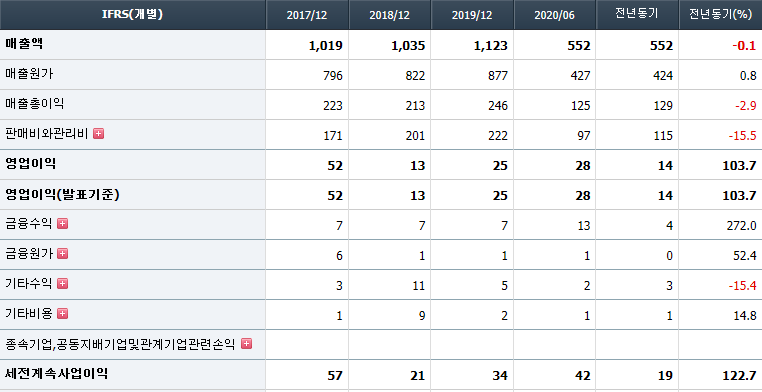Screen dimensions: 762x392
Task: Select the 영업이익 row label
Action: (31, 164)
